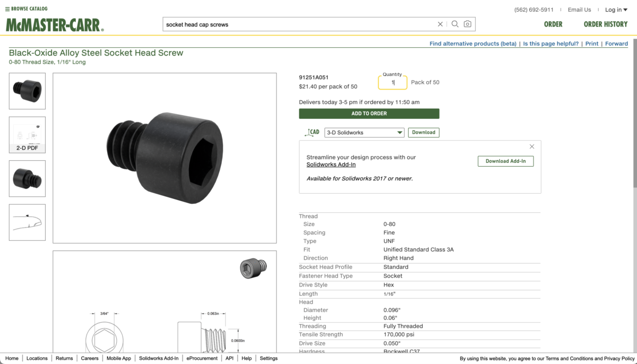Image resolution: width=637 pixels, height=364 pixels.
Task: Open API in footer
Action: click(x=229, y=358)
